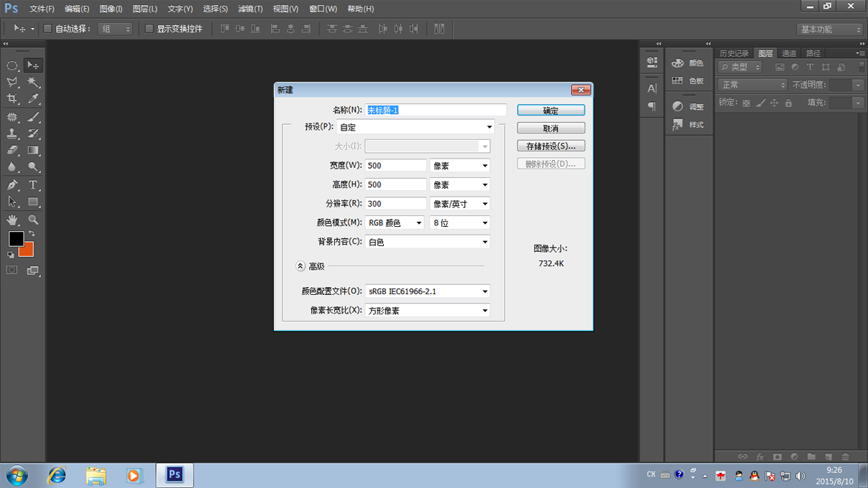The width and height of the screenshot is (868, 488).
Task: Select the Eyedropper tool
Action: click(x=33, y=99)
